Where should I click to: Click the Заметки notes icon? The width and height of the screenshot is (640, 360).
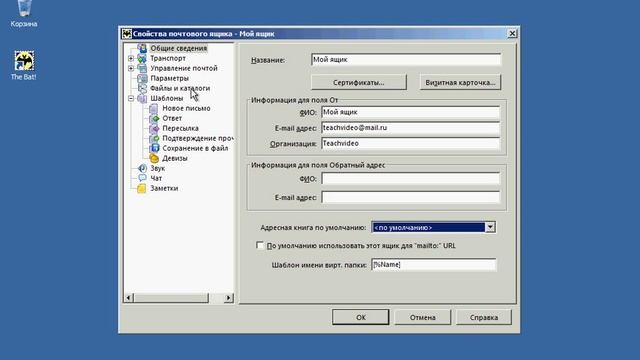(x=142, y=188)
